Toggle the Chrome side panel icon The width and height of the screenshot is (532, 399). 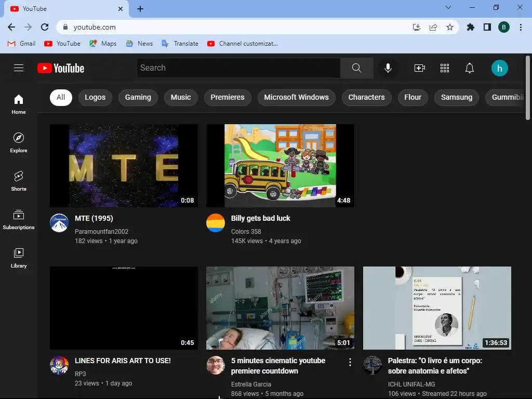[x=487, y=27]
